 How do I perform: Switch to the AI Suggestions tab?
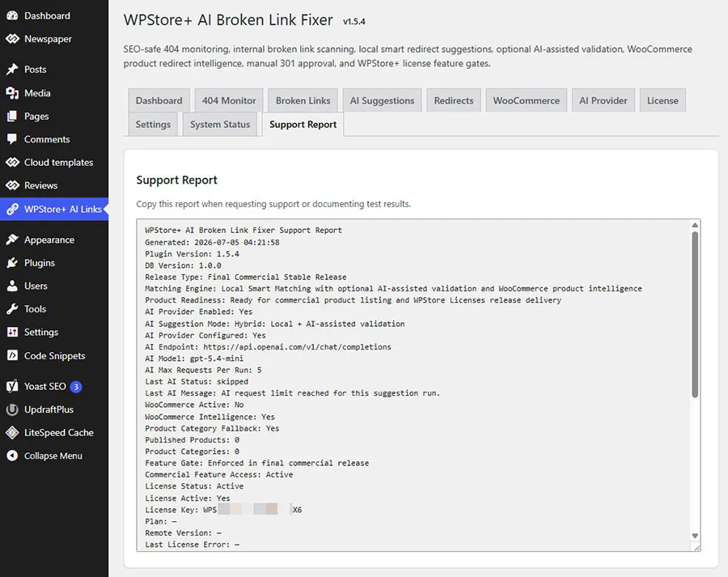(x=382, y=100)
